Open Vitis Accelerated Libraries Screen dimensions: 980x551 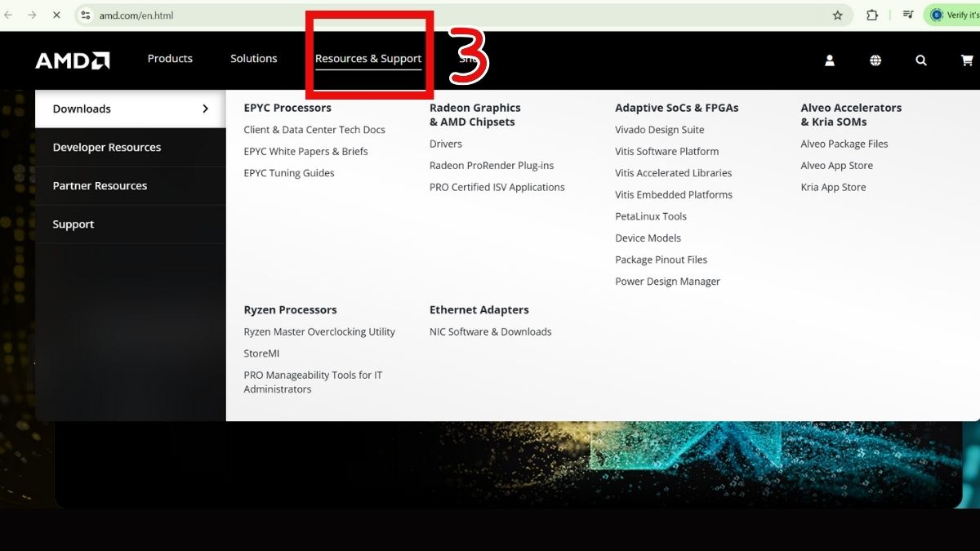click(x=674, y=173)
